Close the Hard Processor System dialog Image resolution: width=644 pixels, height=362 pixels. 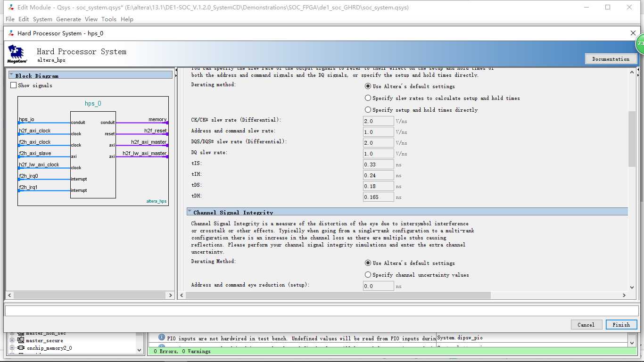pos(633,33)
